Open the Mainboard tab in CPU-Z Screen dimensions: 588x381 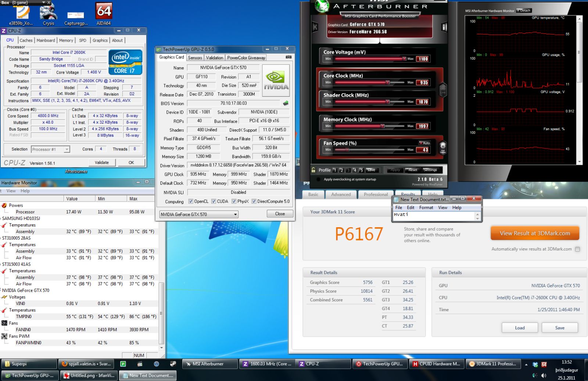tap(46, 40)
